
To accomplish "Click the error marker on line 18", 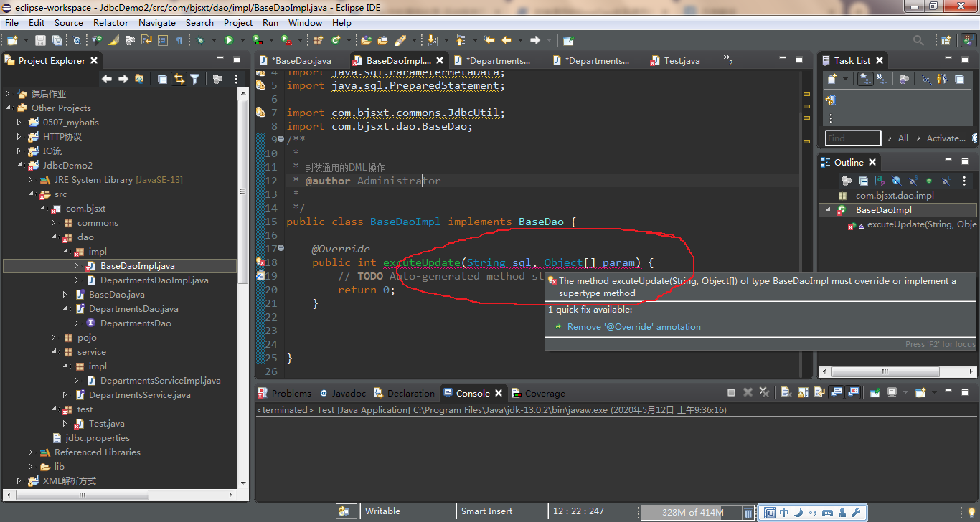I will coord(260,263).
